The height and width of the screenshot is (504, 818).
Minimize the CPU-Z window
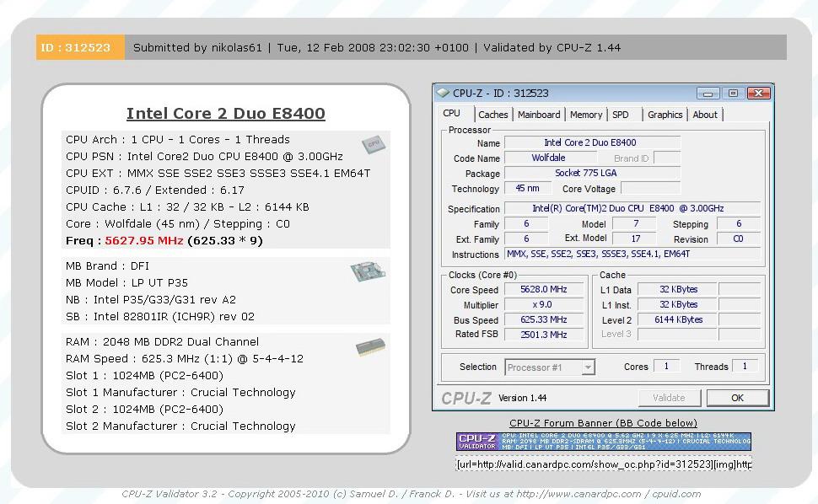click(708, 94)
